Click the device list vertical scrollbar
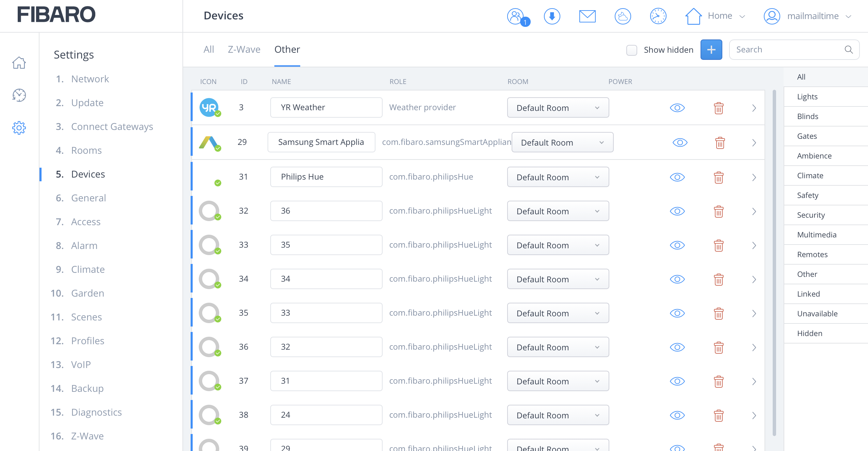 [x=774, y=263]
